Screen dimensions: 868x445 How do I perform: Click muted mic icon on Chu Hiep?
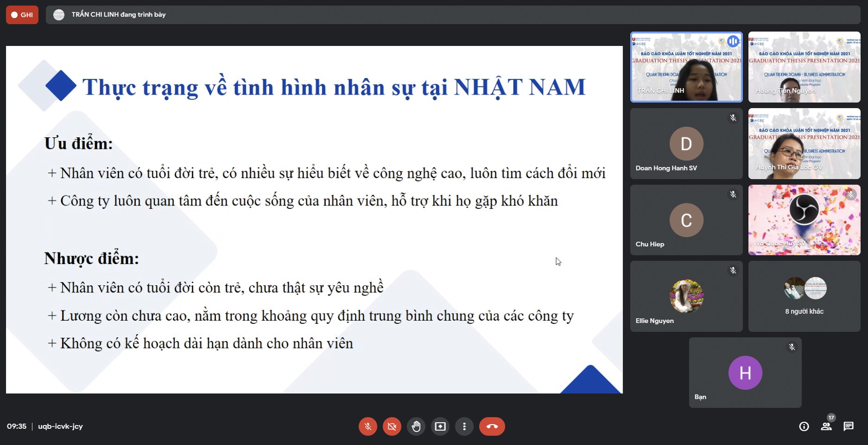point(733,194)
